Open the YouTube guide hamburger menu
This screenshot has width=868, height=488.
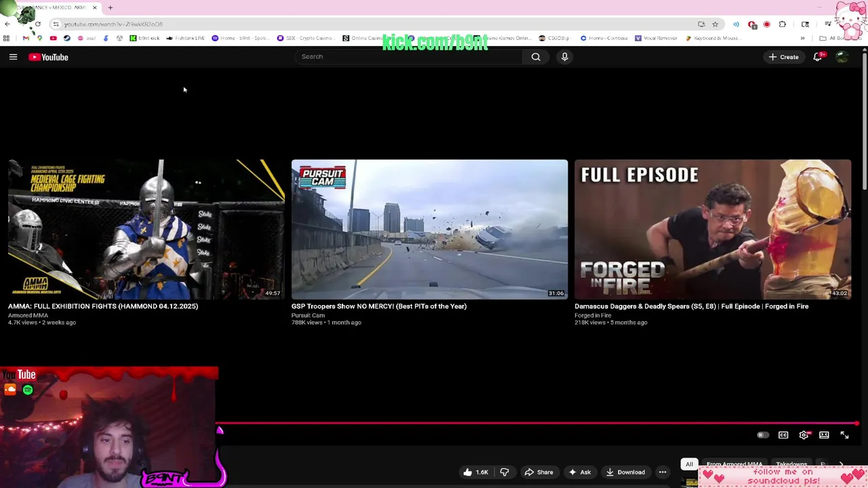point(13,57)
